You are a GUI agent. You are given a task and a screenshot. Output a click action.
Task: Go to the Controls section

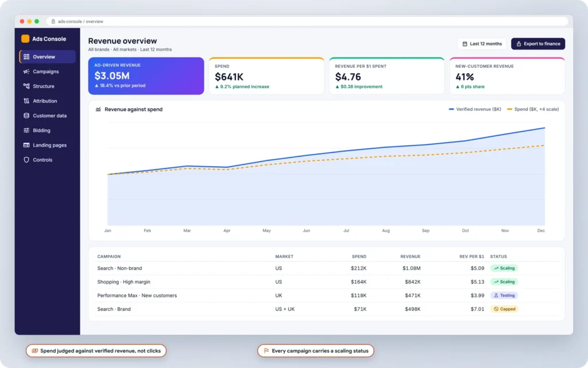[47, 160]
